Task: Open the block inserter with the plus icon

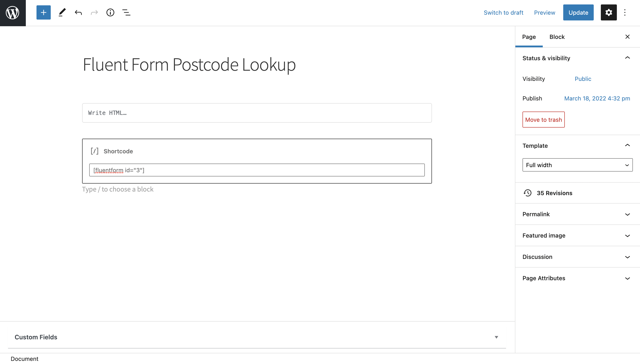Action: coord(43,12)
